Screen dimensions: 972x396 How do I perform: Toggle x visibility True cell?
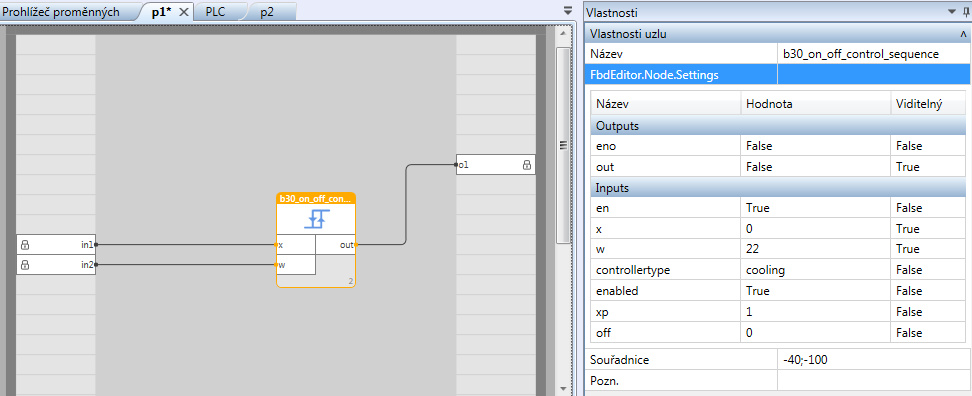coord(928,229)
